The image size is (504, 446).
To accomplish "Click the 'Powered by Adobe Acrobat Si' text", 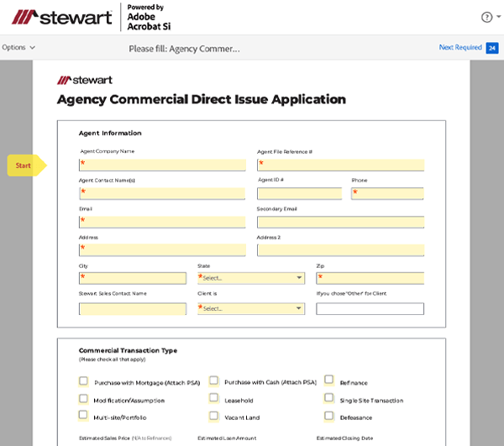I will [x=149, y=17].
